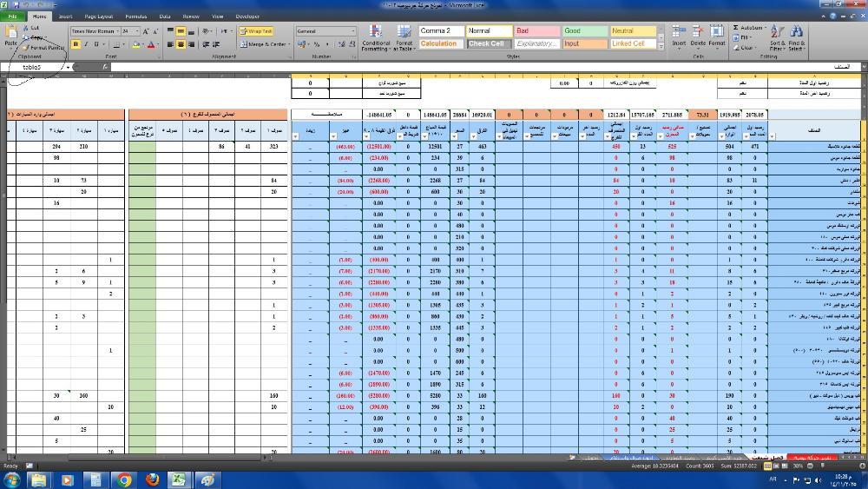The width and height of the screenshot is (868, 489).
Task: Open the Formulas ribbon tab
Action: point(135,17)
